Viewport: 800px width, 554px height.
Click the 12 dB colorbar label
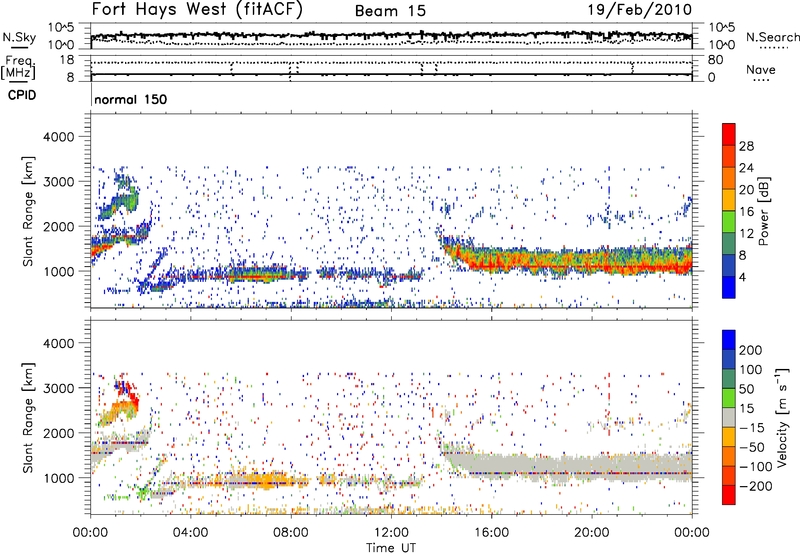pyautogui.click(x=746, y=234)
